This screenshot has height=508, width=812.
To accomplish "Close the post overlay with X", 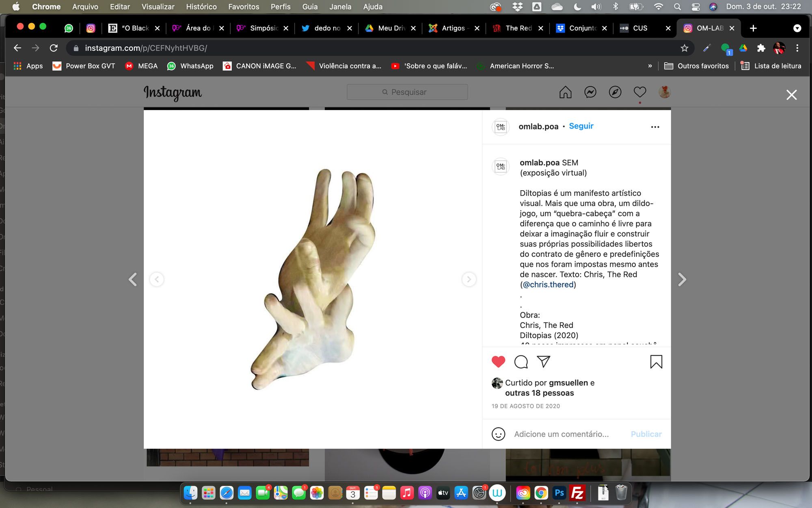I will [791, 95].
